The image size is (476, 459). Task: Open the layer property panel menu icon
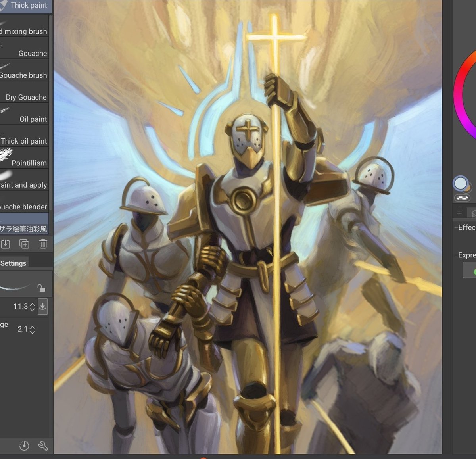point(459,211)
